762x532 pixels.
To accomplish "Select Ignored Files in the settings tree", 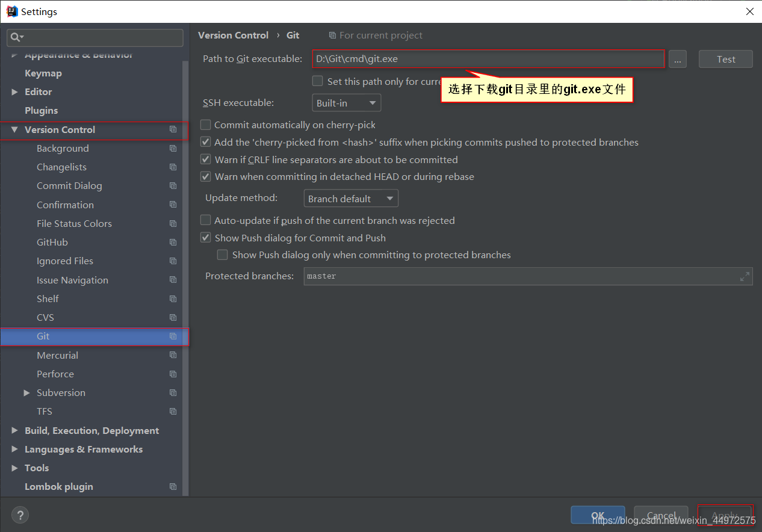I will coord(65,261).
